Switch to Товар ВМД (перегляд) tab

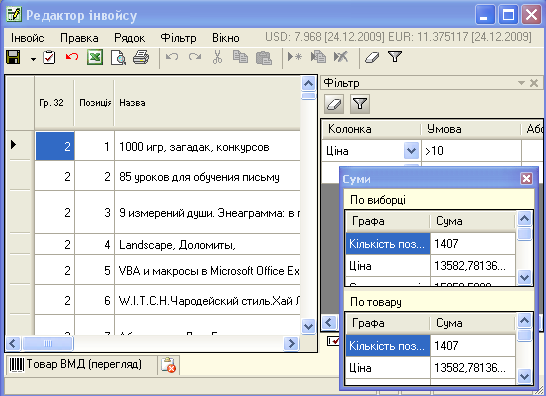76,364
